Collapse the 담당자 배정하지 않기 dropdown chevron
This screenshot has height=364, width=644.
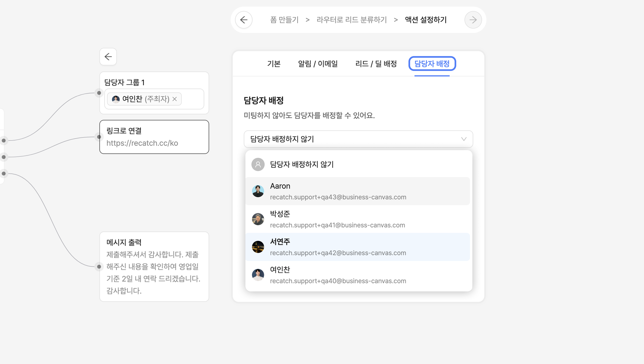pyautogui.click(x=464, y=139)
